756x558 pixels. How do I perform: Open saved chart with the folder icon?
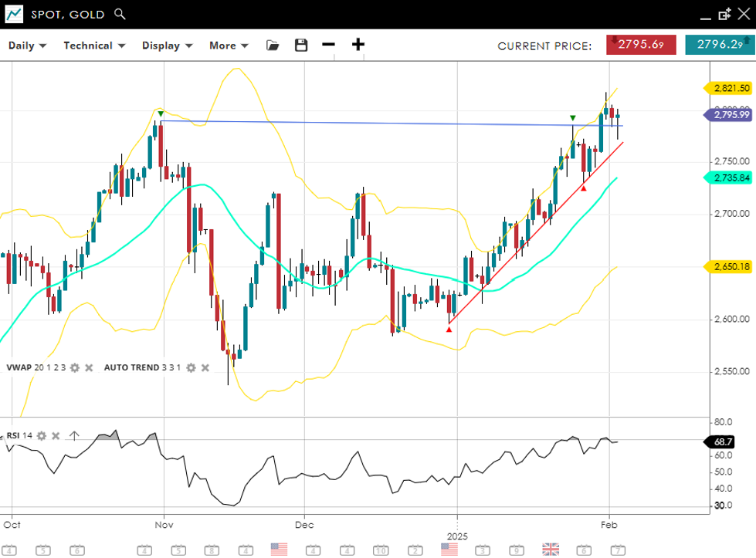[273, 46]
